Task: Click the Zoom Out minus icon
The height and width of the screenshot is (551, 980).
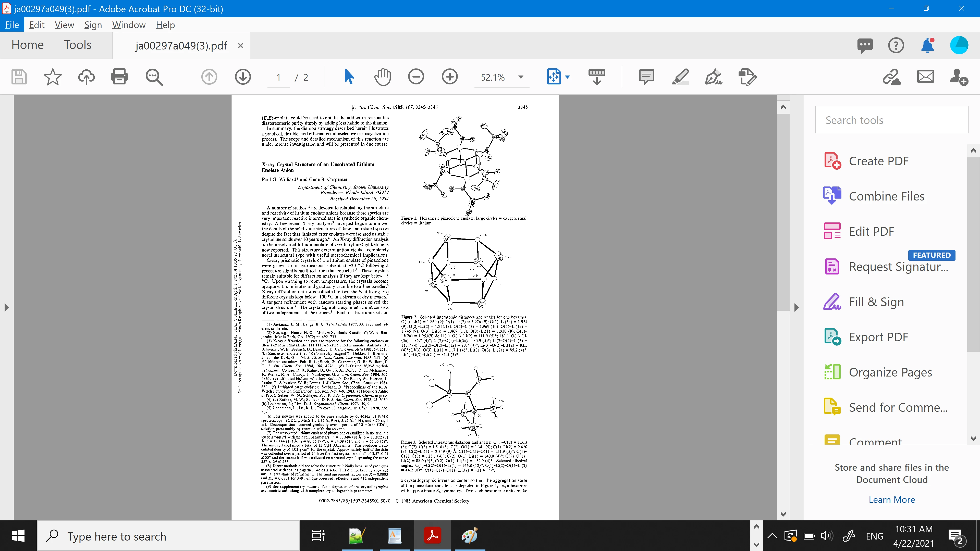Action: [416, 77]
